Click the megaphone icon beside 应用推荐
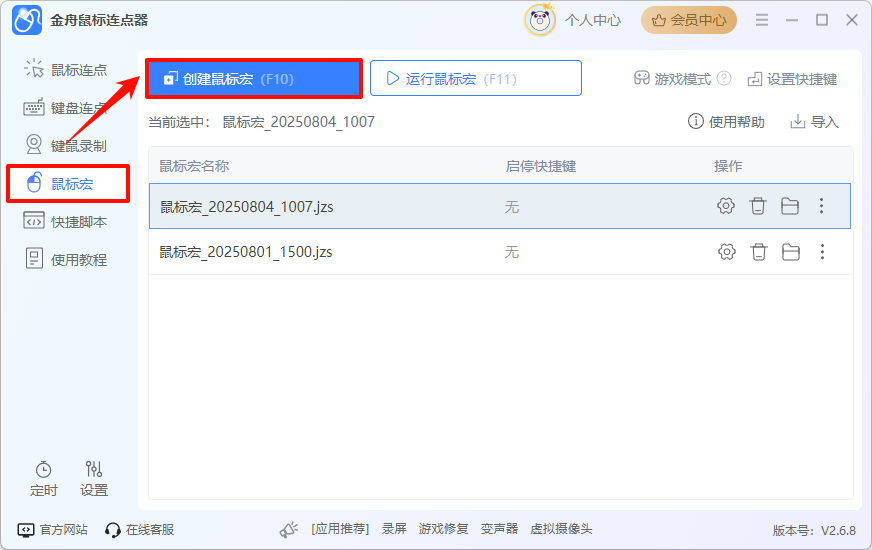 (x=289, y=529)
